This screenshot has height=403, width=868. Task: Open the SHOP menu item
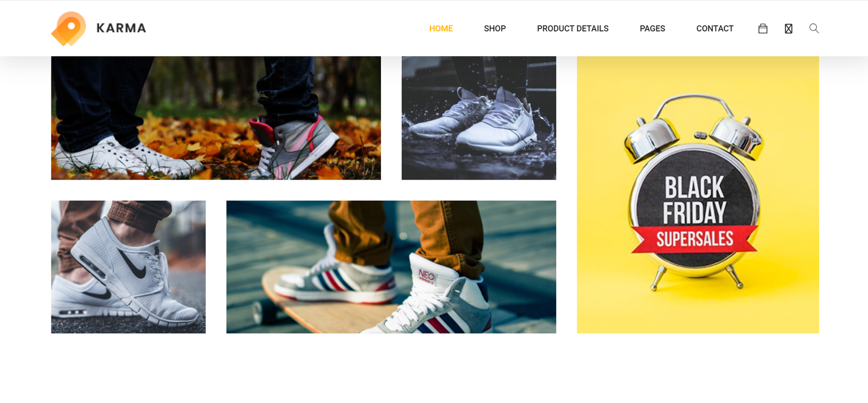[x=495, y=28]
